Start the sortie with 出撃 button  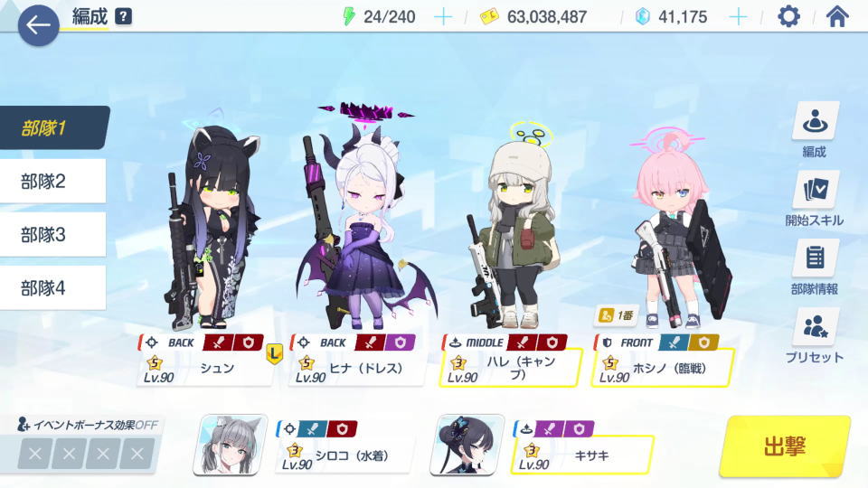pyautogui.click(x=785, y=446)
